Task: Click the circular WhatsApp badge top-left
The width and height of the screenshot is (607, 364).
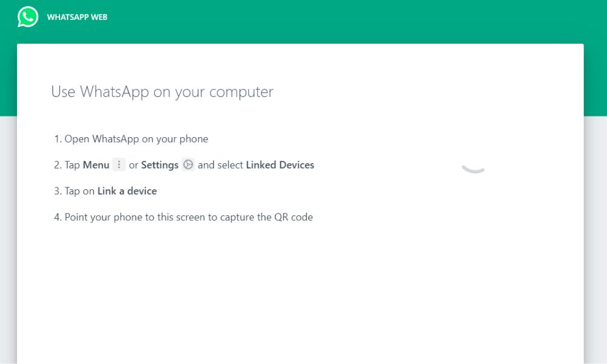Action: pyautogui.click(x=27, y=16)
